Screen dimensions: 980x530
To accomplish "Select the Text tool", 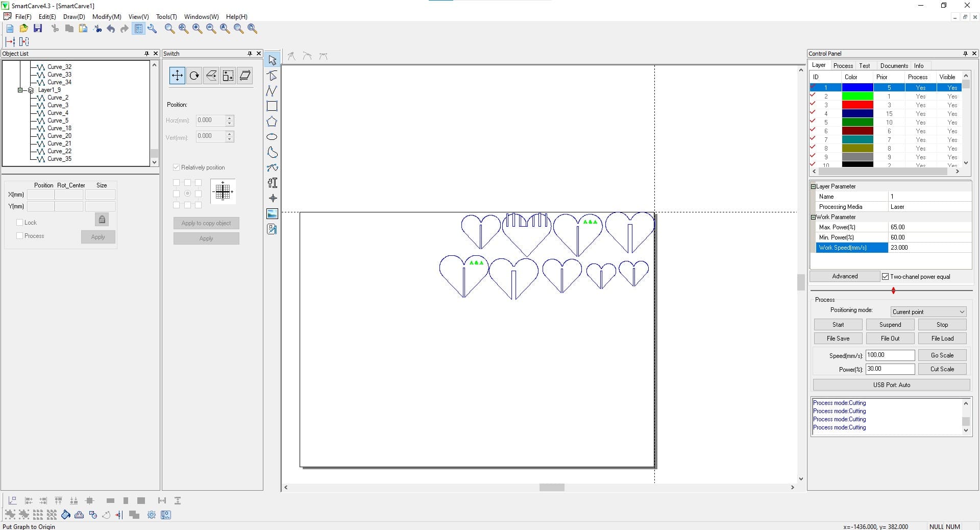I will click(272, 183).
